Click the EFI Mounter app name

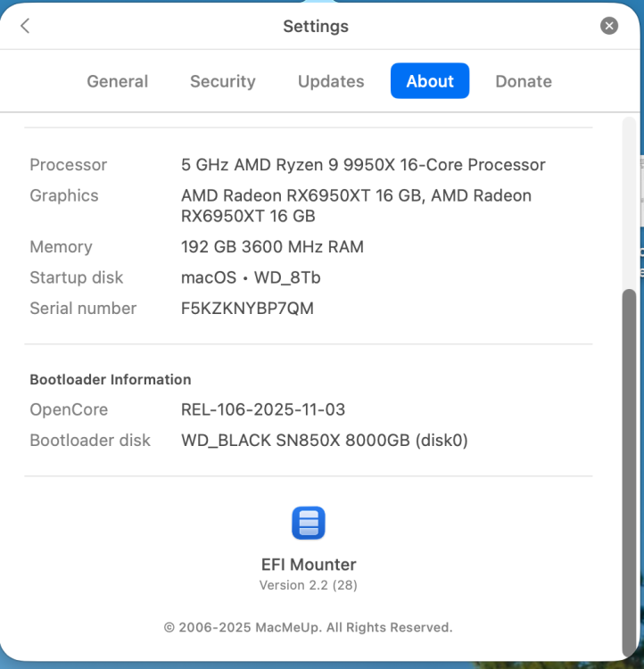[x=309, y=565]
